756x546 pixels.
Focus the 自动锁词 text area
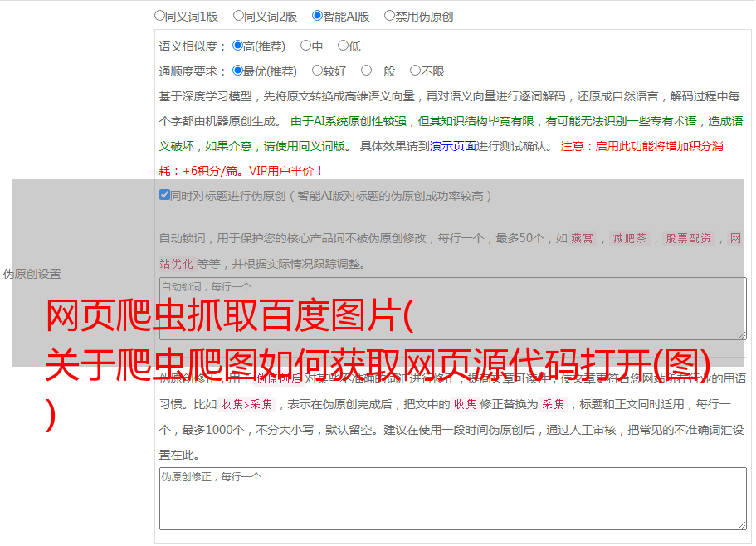pyautogui.click(x=453, y=309)
